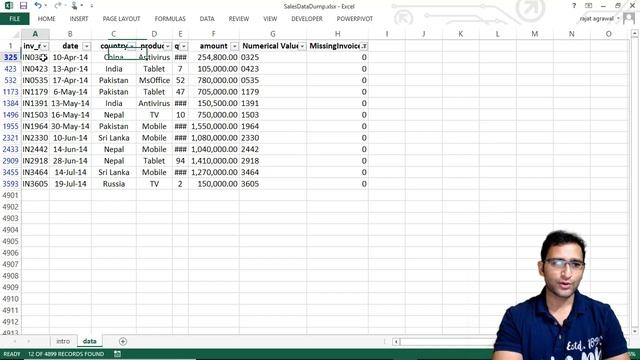Click the Save icon in quick access toolbar
640x360 pixels.
pyautogui.click(x=23, y=6)
